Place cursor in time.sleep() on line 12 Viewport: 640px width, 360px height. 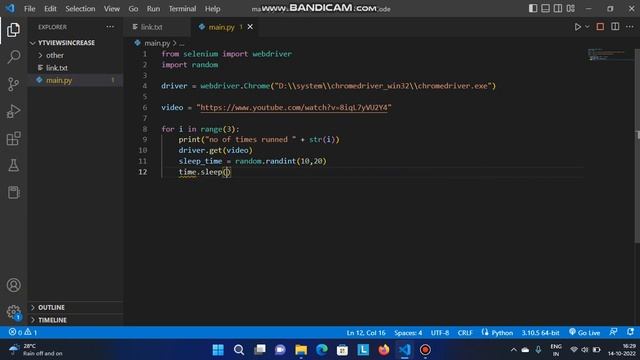click(227, 172)
